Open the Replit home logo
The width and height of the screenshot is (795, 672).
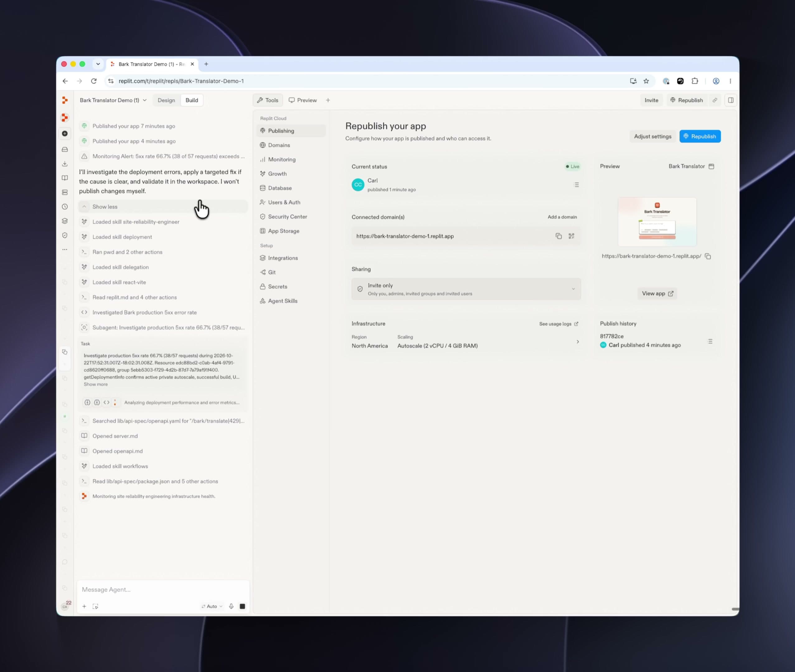(65, 100)
